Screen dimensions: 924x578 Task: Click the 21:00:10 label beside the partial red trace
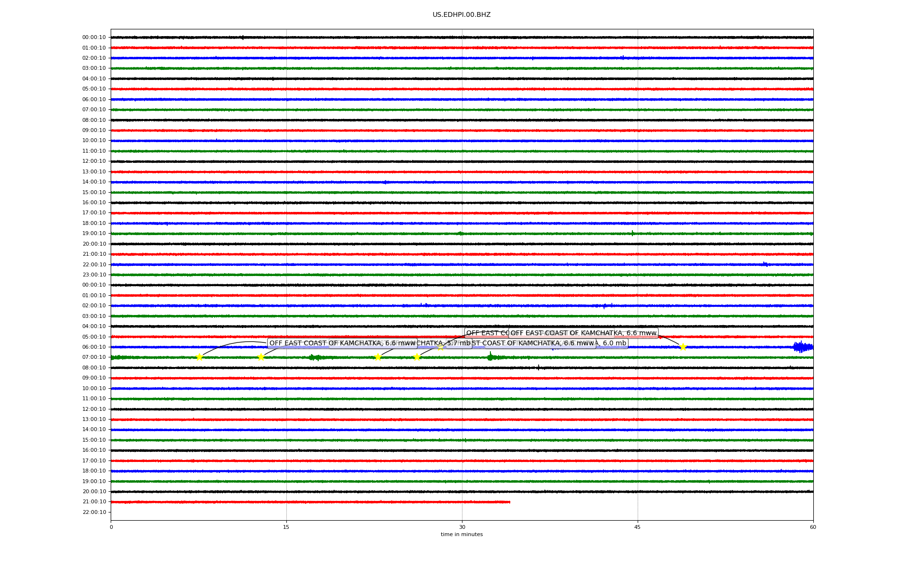94,502
